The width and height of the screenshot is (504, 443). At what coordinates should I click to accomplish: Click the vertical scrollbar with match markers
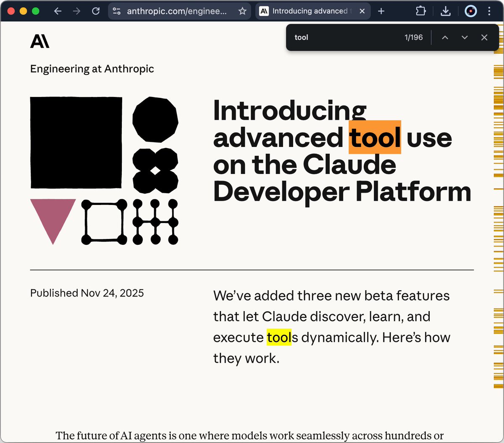[498, 231]
